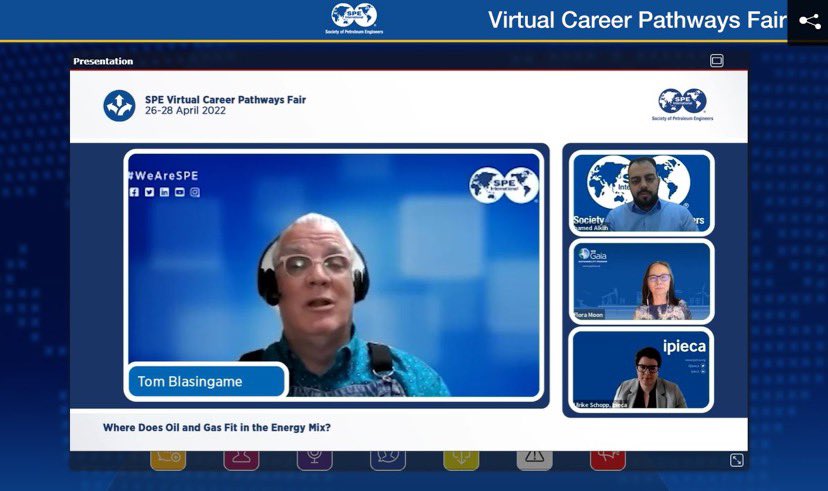Open the orange widget in bottom dock

pos(168,459)
